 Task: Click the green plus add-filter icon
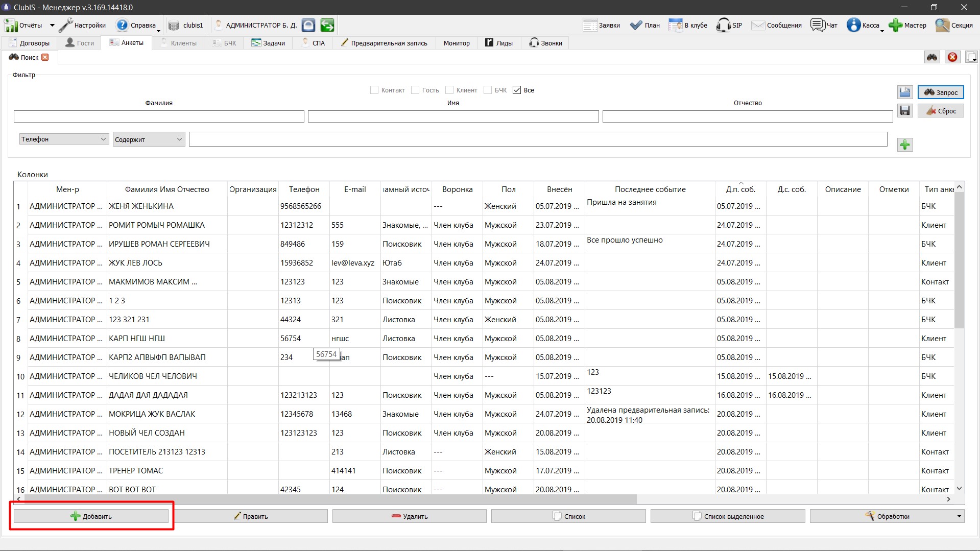905,145
